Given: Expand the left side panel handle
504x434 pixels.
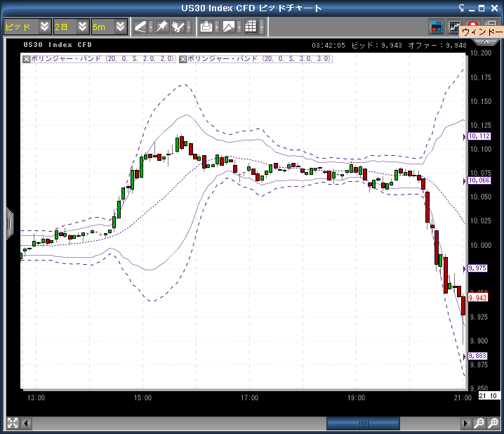Looking at the screenshot, I should 9,223.
